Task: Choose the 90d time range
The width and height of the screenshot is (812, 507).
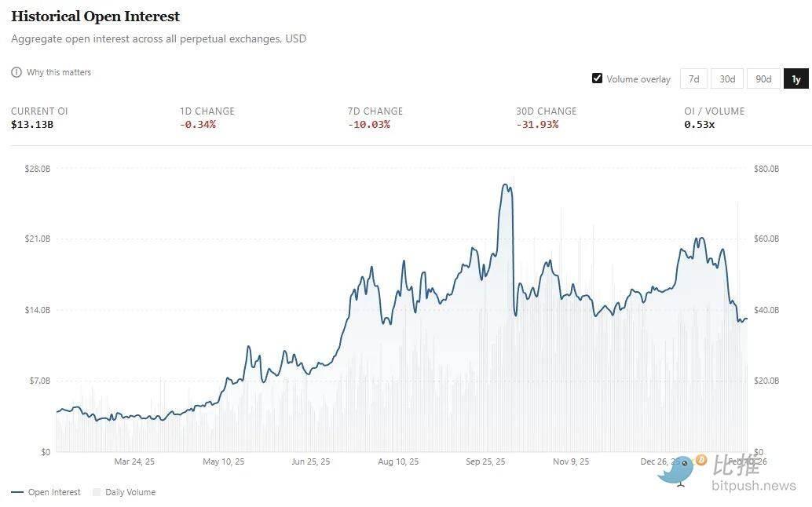Action: click(x=763, y=78)
